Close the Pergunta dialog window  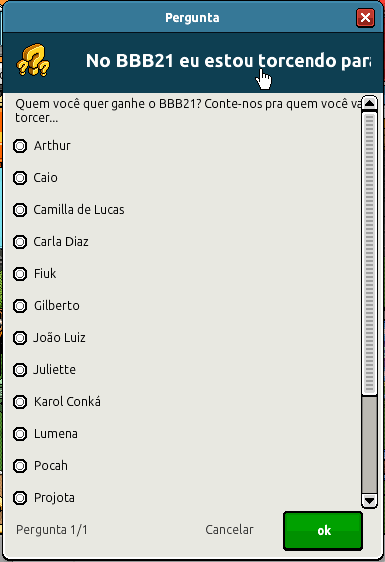[365, 18]
